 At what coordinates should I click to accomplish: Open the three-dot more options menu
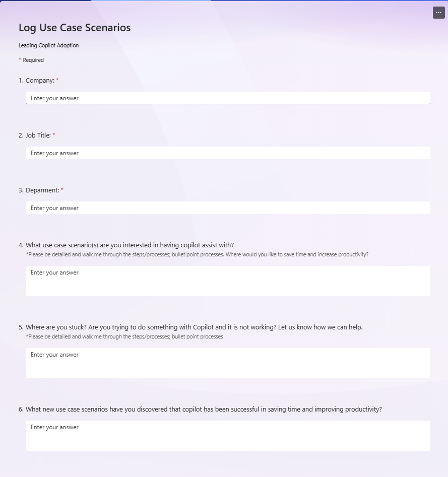click(438, 13)
